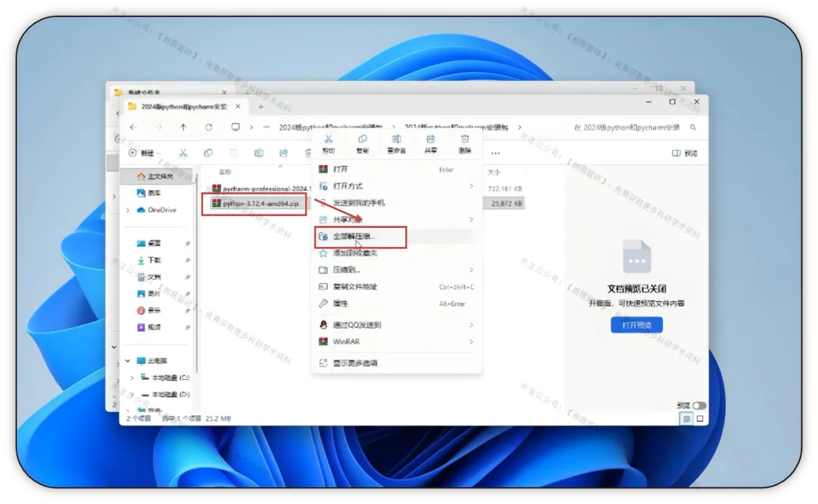Screen dimensions: 818x504
Task: Unpin 音乐 using its pin icon
Action: (x=187, y=310)
